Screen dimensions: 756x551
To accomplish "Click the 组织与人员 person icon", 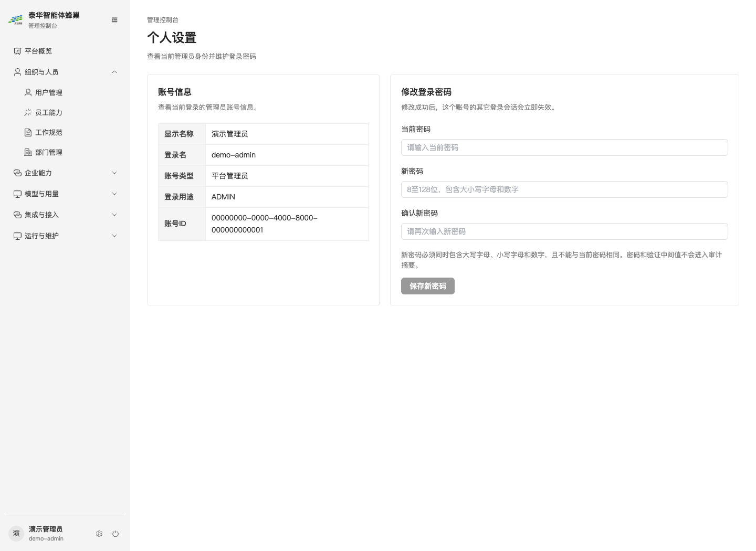I will click(x=17, y=72).
